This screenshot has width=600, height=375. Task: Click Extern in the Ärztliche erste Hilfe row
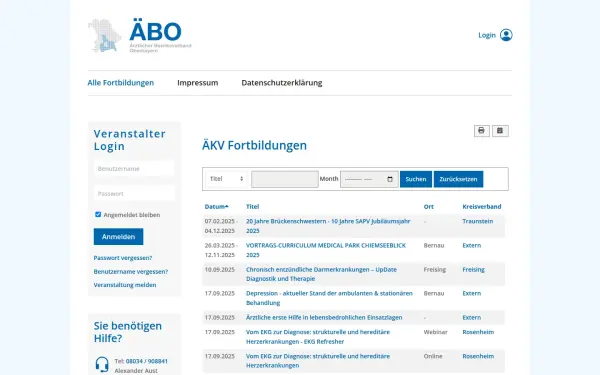[471, 318]
